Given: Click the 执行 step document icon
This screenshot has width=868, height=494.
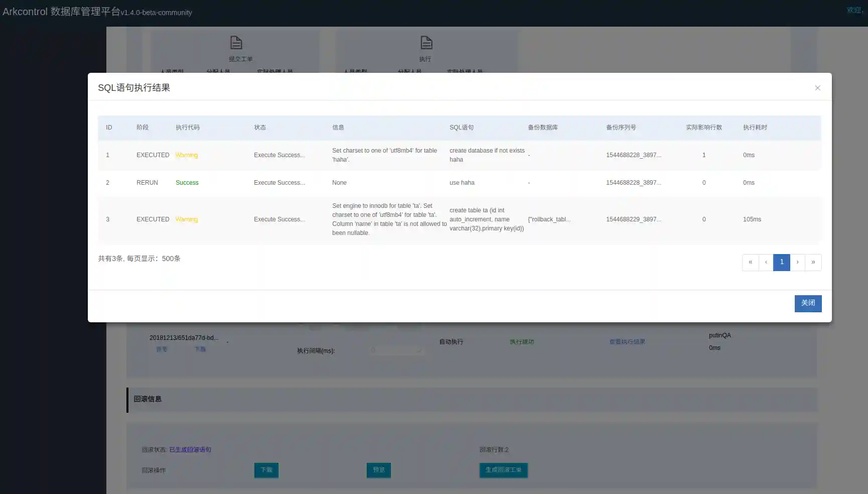Looking at the screenshot, I should pyautogui.click(x=426, y=43).
